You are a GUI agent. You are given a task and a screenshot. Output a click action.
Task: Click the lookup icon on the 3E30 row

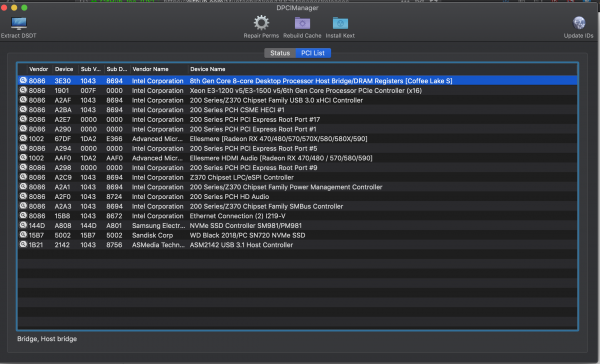click(23, 80)
